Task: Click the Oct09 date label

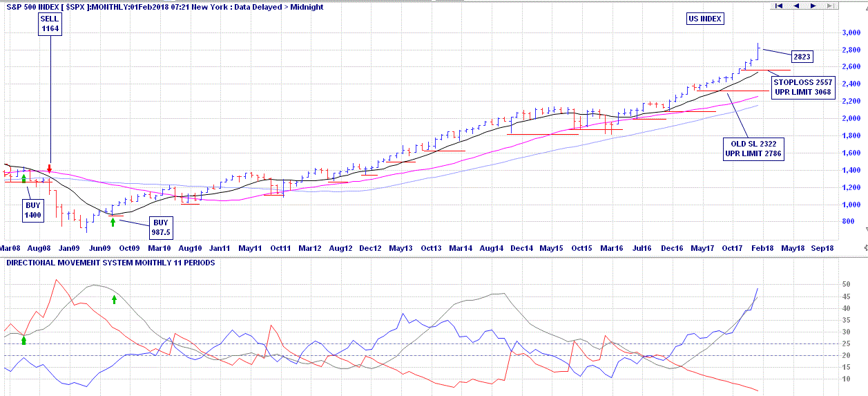Action: [x=130, y=247]
